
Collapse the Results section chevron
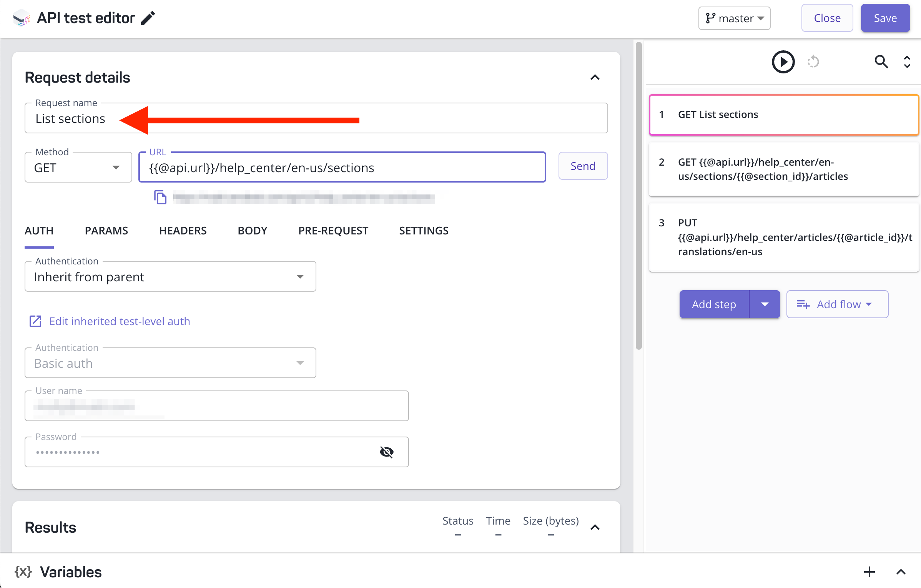click(595, 527)
